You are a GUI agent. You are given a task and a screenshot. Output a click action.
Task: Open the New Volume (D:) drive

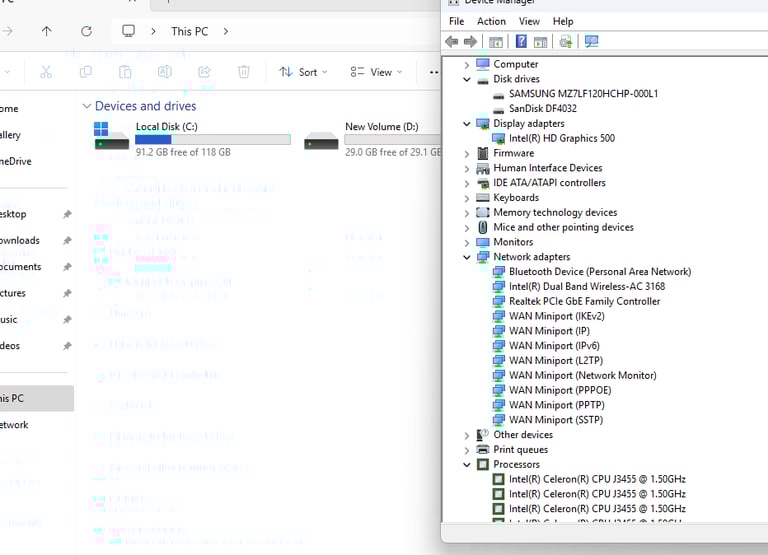(372, 139)
